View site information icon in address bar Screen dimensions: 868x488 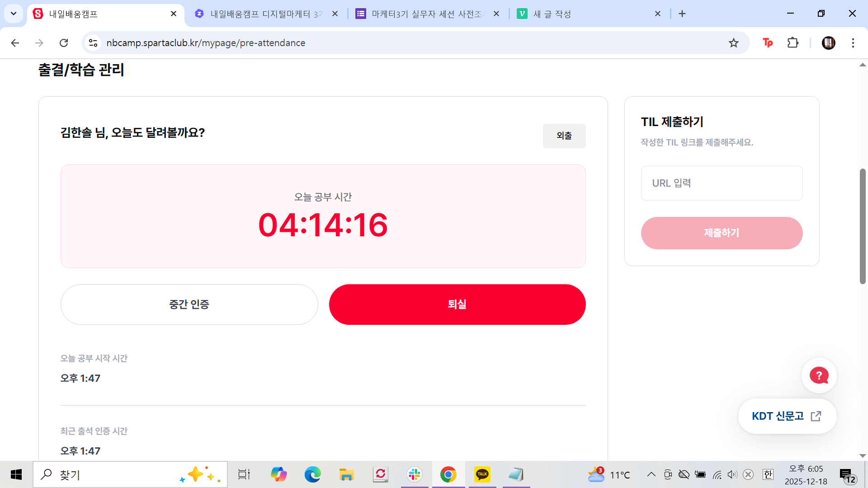pyautogui.click(x=93, y=43)
